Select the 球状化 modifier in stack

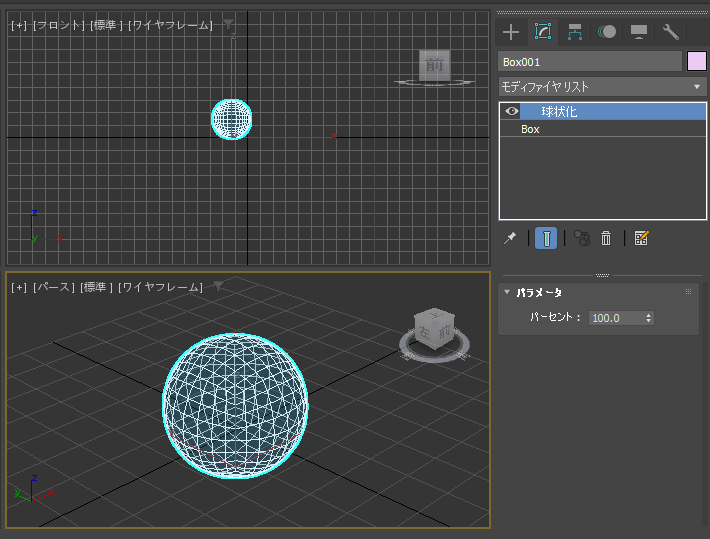pos(613,111)
